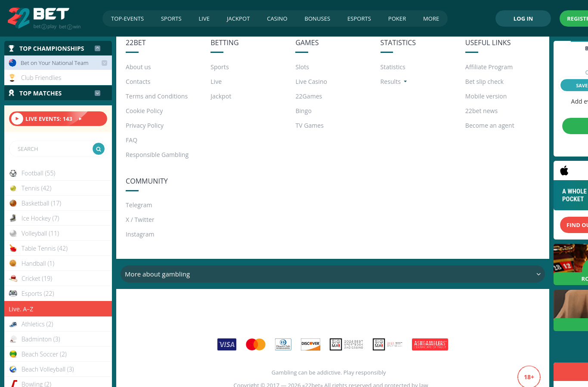Click the Beach Volleyball icon

pyautogui.click(x=13, y=369)
